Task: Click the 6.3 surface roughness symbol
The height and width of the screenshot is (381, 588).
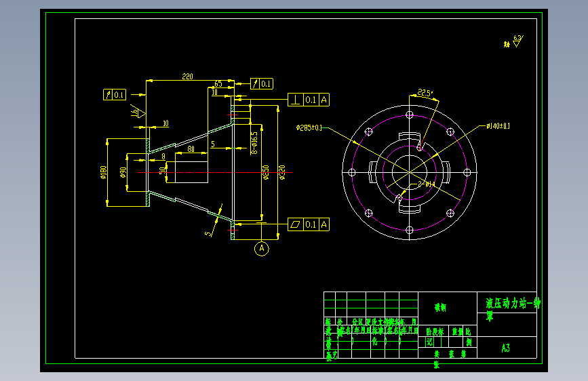Action: (517, 41)
